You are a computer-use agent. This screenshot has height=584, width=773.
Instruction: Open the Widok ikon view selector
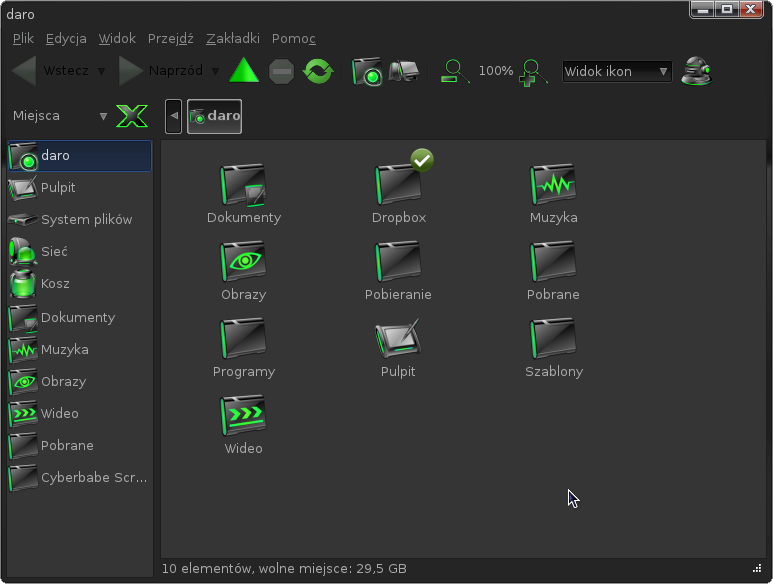617,71
